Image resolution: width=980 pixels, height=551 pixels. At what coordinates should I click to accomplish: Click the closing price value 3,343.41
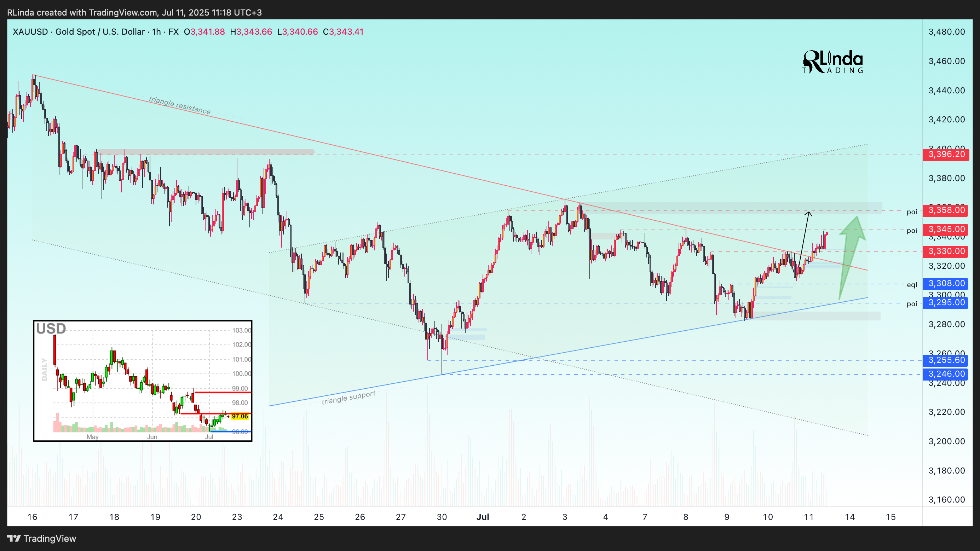[346, 32]
